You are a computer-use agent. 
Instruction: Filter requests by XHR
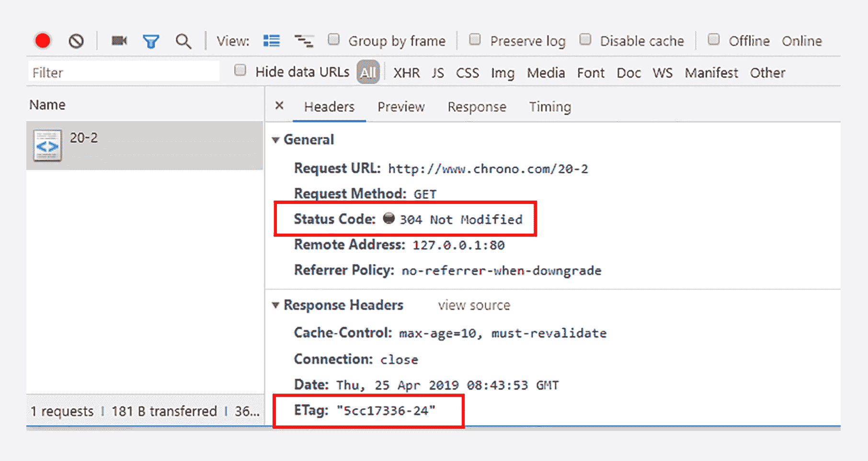(406, 73)
